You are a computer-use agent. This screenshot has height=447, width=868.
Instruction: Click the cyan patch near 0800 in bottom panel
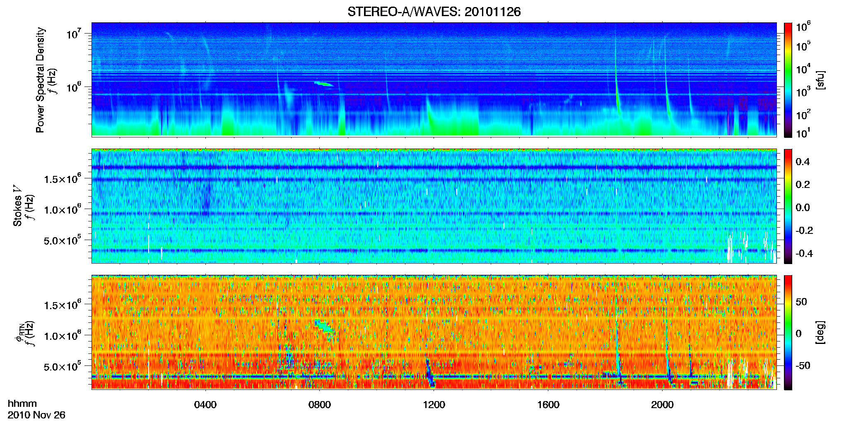click(x=324, y=326)
